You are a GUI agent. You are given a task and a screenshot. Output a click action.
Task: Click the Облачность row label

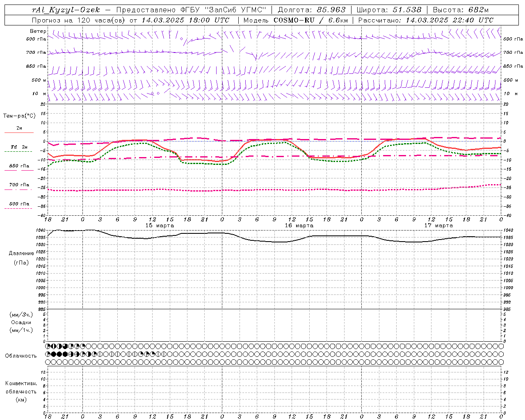pos(21,356)
